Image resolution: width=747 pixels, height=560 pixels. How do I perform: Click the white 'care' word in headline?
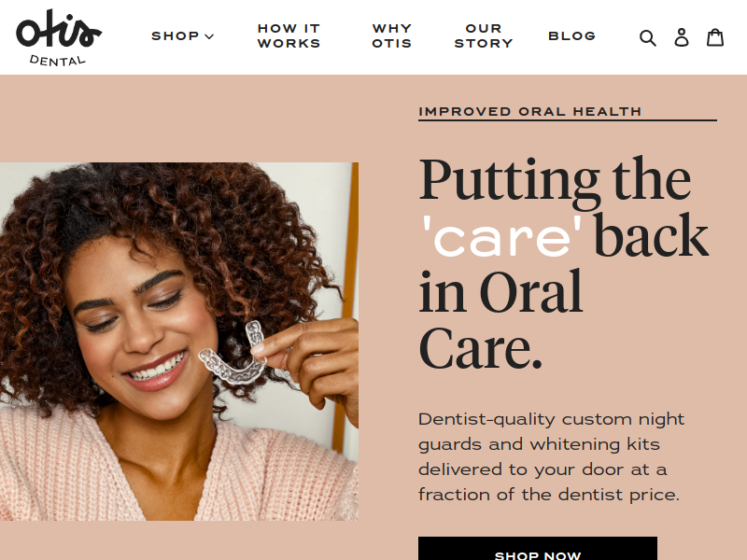pyautogui.click(x=501, y=236)
